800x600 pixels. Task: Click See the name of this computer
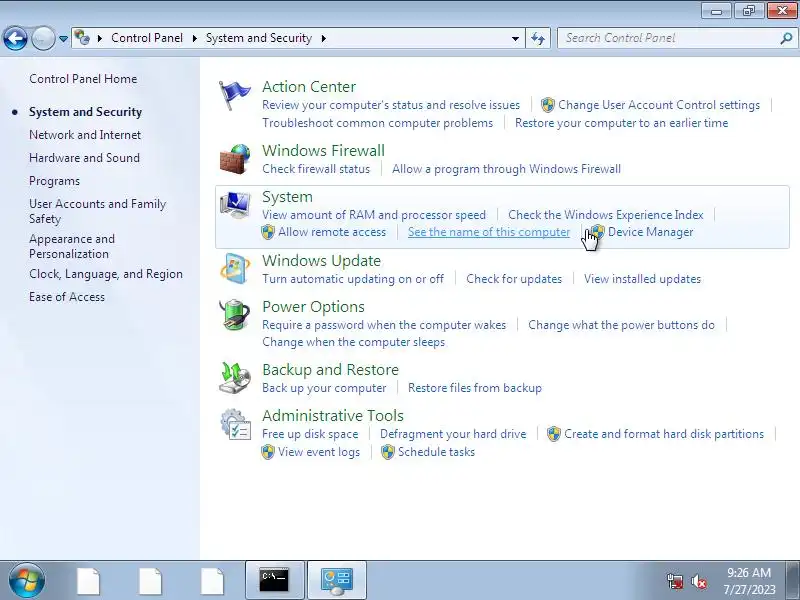click(489, 232)
